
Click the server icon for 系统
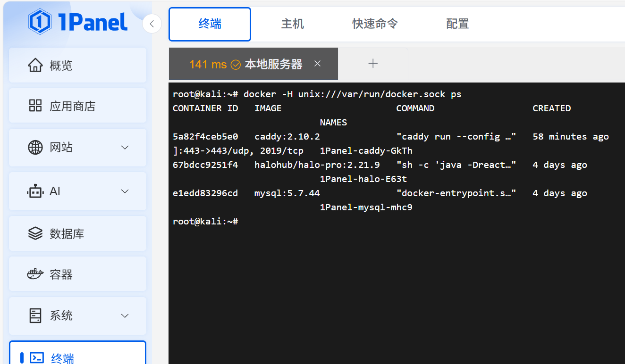click(35, 315)
